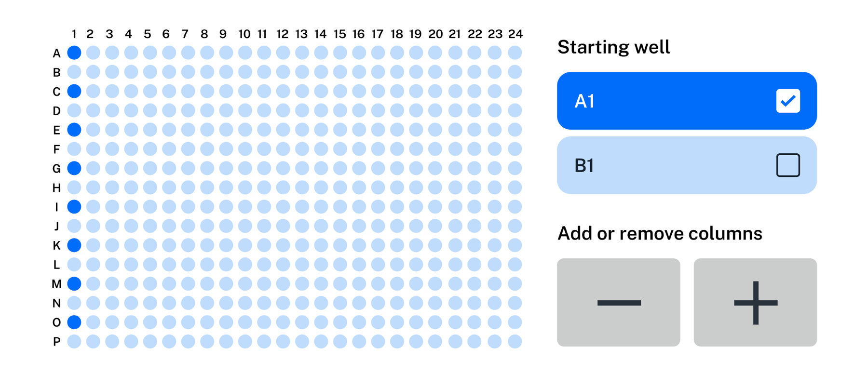Select well K1 on the plate
868x388 pixels.
[x=74, y=245]
